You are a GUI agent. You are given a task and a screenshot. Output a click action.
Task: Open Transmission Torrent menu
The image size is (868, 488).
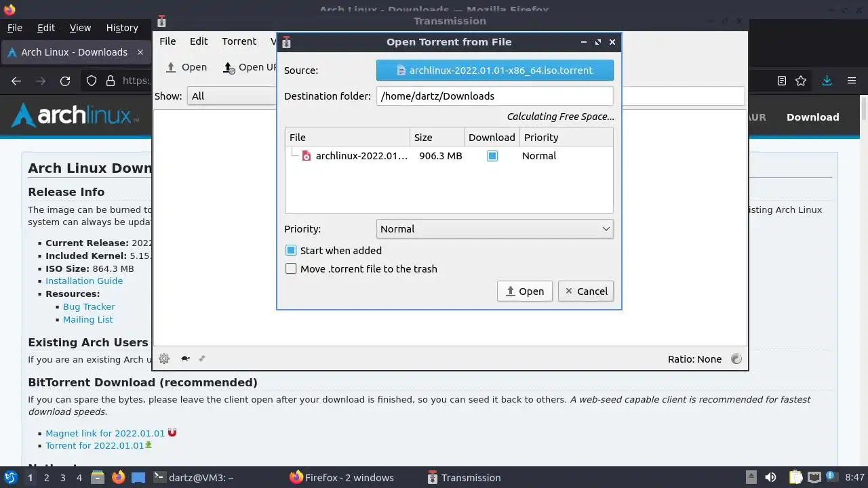[239, 41]
